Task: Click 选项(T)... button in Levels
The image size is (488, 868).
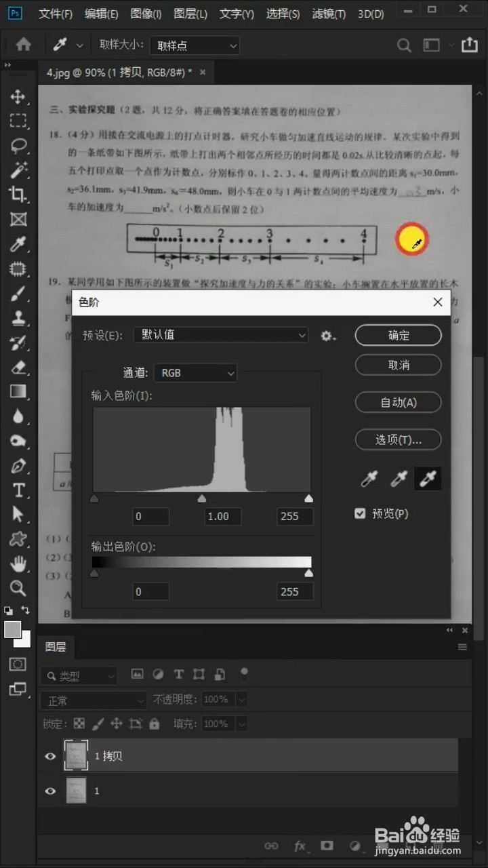Action: pyautogui.click(x=399, y=439)
